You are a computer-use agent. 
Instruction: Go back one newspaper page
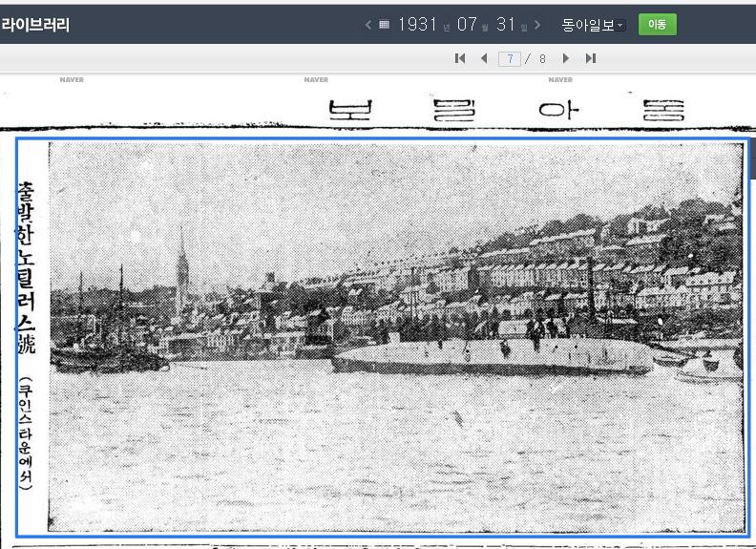(483, 58)
